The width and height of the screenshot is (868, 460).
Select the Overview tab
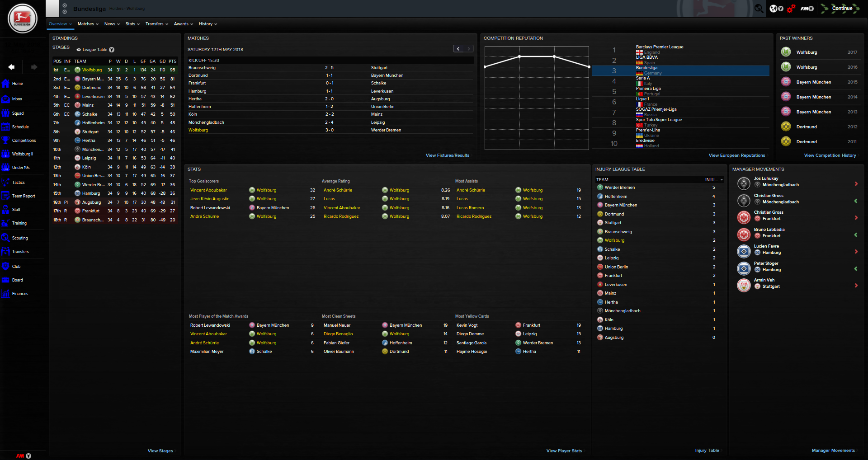point(60,24)
